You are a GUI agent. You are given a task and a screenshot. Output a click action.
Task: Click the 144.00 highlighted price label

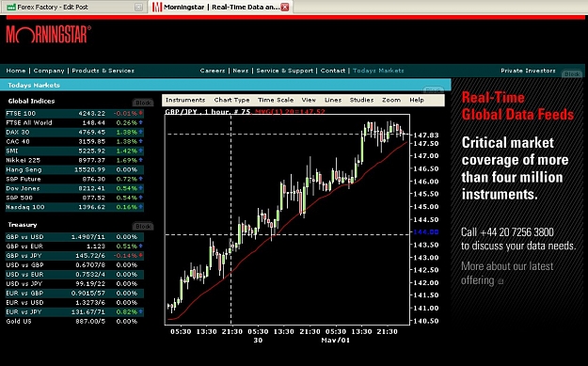click(x=426, y=232)
